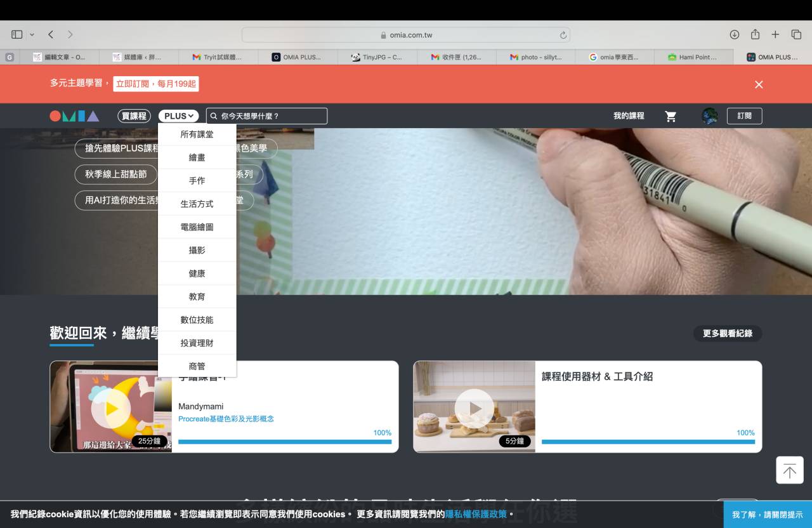This screenshot has height=528, width=812.
Task: Select 電腦繪圖 in PLUS menu
Action: [197, 227]
